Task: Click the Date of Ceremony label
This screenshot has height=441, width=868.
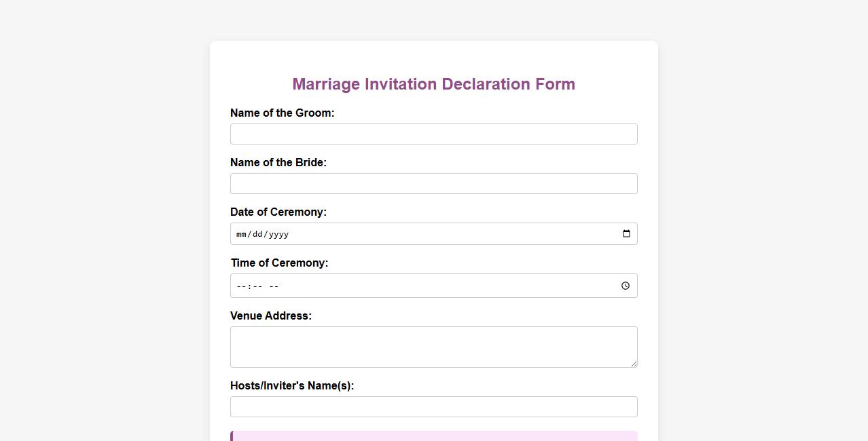Action: click(x=278, y=212)
